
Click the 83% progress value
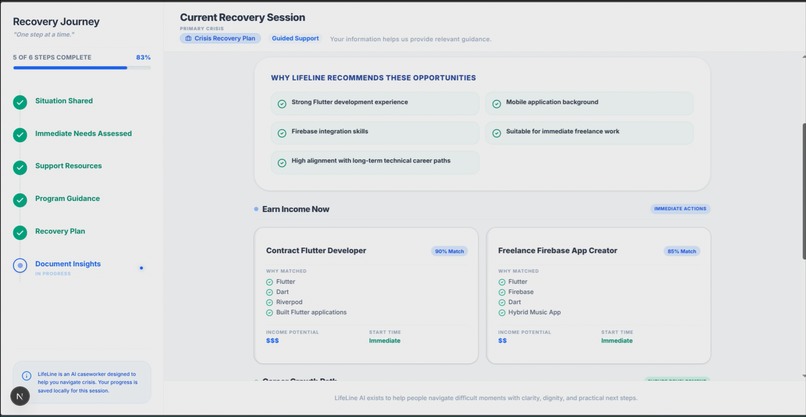click(143, 58)
